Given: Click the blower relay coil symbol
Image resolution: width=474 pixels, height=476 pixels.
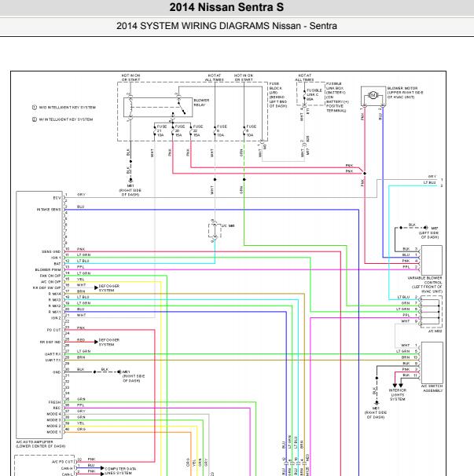Looking at the screenshot, I should pos(130,107).
